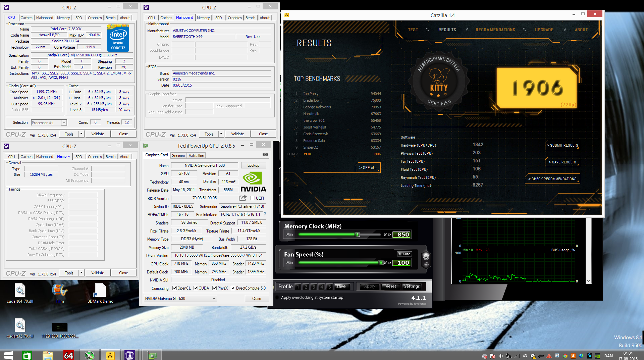Click the Catzilla title bar icon
The width and height of the screenshot is (644, 360).
click(287, 15)
